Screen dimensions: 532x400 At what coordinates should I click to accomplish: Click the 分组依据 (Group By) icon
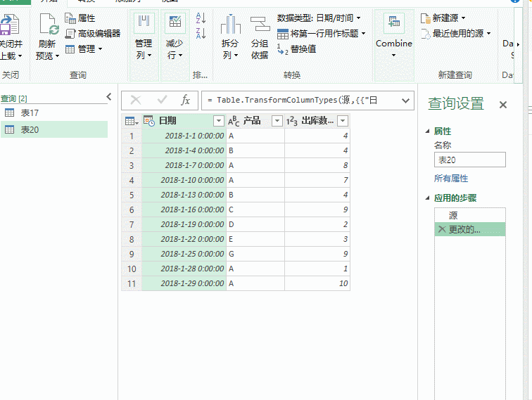[x=260, y=24]
